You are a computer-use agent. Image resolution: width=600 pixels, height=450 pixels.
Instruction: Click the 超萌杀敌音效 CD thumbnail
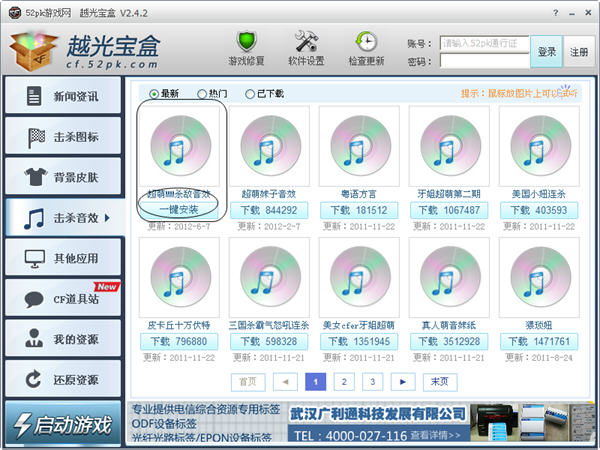(179, 146)
